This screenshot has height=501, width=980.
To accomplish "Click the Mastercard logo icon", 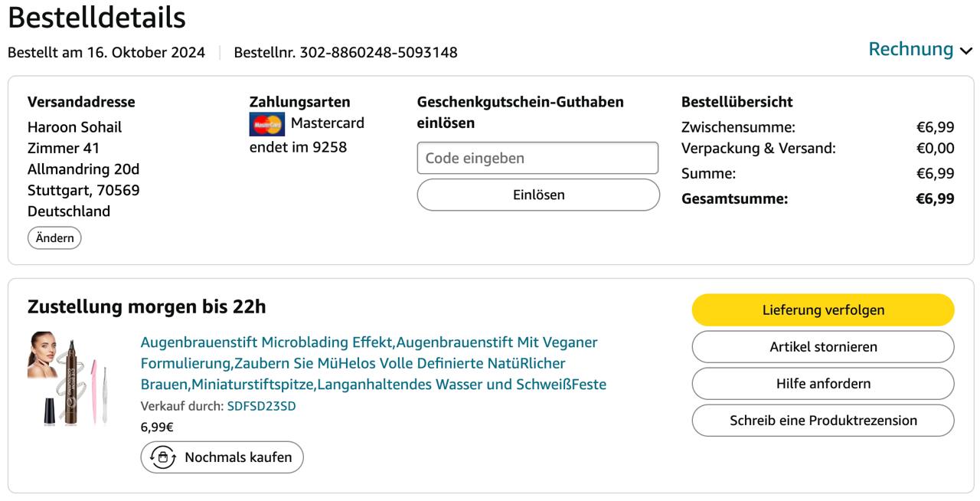I will [266, 123].
